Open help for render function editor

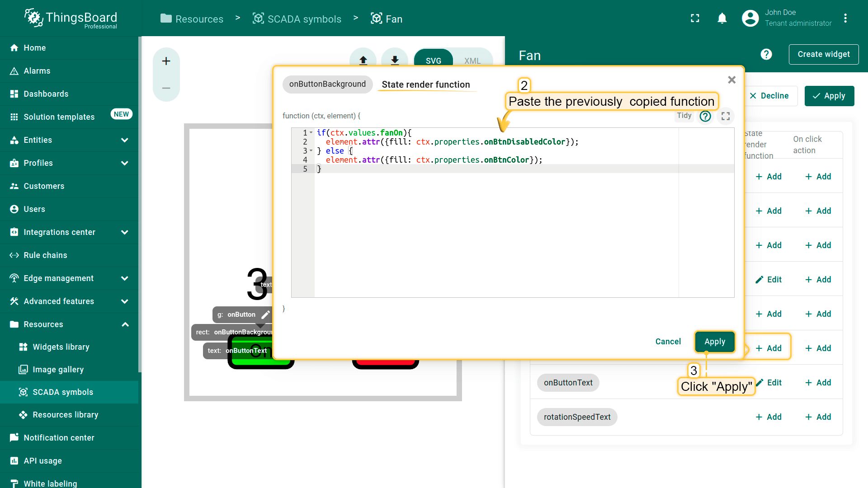point(705,116)
